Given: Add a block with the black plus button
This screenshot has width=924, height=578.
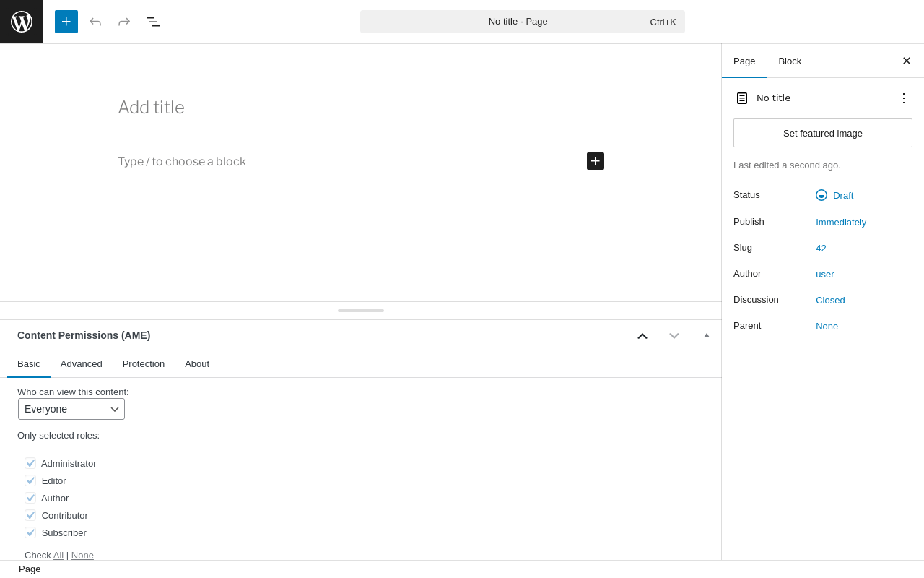Looking at the screenshot, I should 596,161.
